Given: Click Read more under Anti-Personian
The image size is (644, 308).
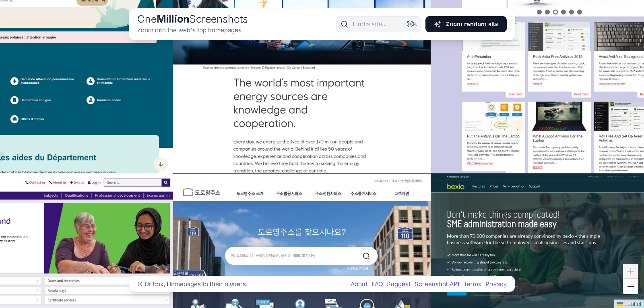Looking at the screenshot, I should point(515,94).
